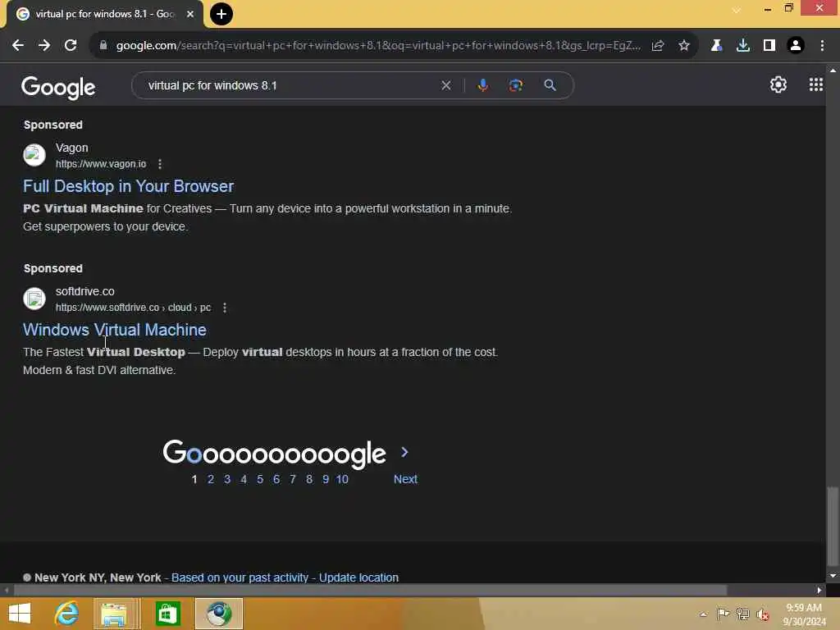Go back to the previous page
This screenshot has height=630, width=840.
[x=18, y=46]
